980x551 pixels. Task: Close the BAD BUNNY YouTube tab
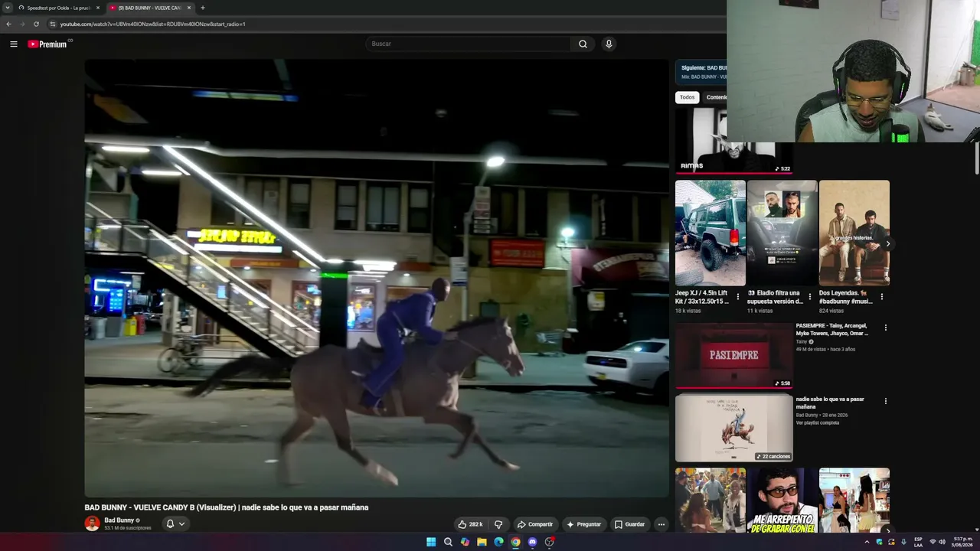[x=189, y=8]
